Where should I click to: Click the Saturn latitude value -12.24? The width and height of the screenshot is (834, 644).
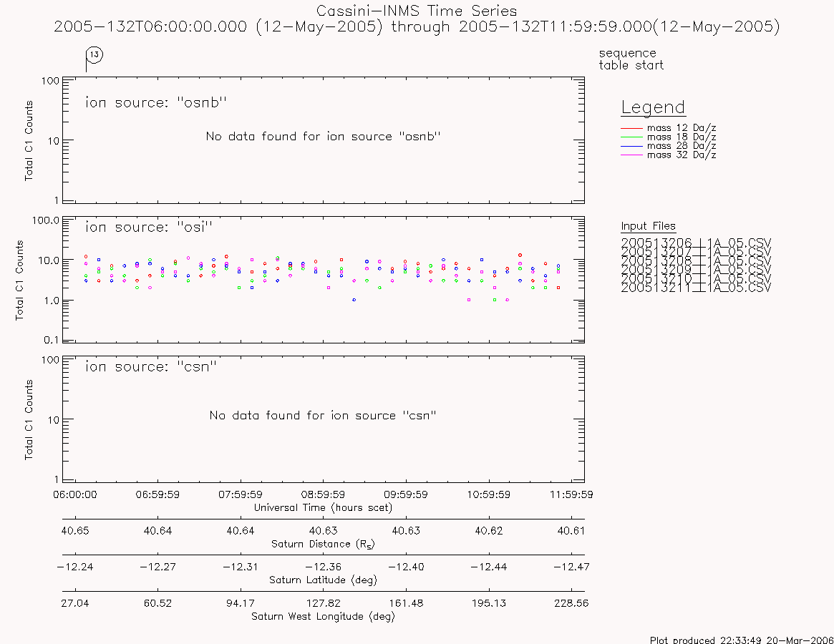coord(75,567)
